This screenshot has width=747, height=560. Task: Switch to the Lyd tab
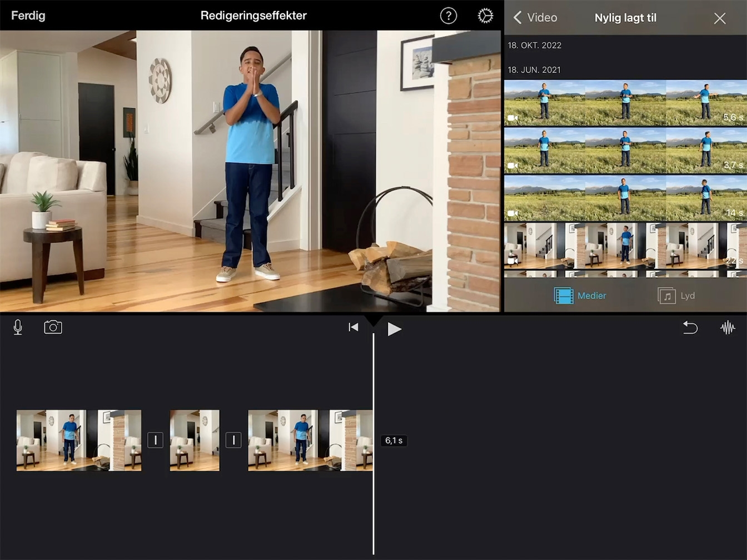coord(676,296)
